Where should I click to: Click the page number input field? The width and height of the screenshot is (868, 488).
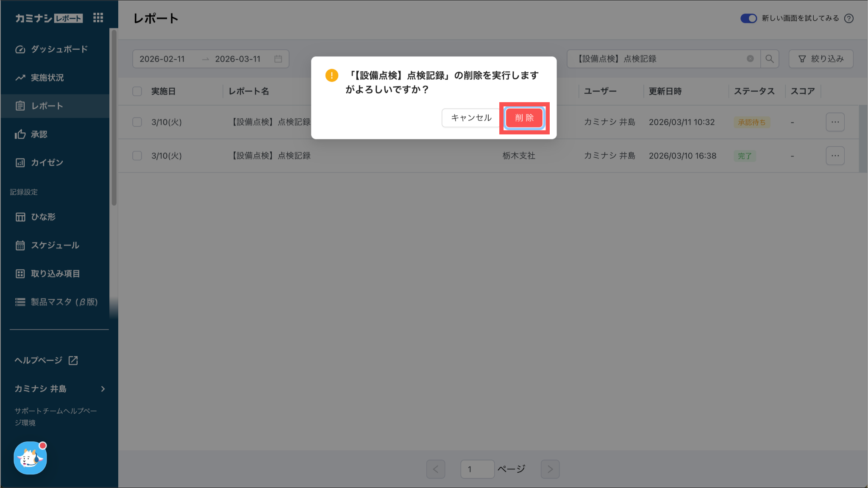coord(477,469)
